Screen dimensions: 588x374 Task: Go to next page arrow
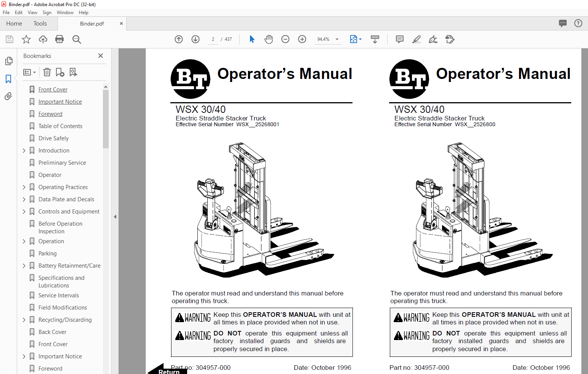pyautogui.click(x=195, y=39)
